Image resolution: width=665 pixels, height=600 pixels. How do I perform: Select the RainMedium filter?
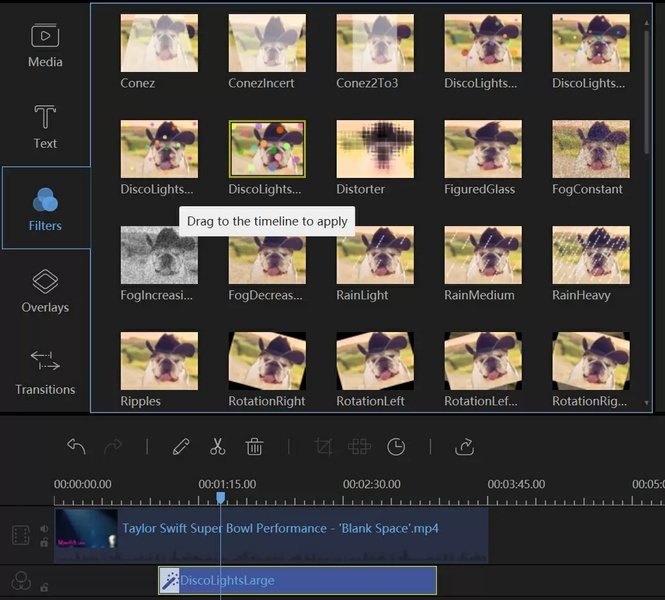pyautogui.click(x=483, y=255)
